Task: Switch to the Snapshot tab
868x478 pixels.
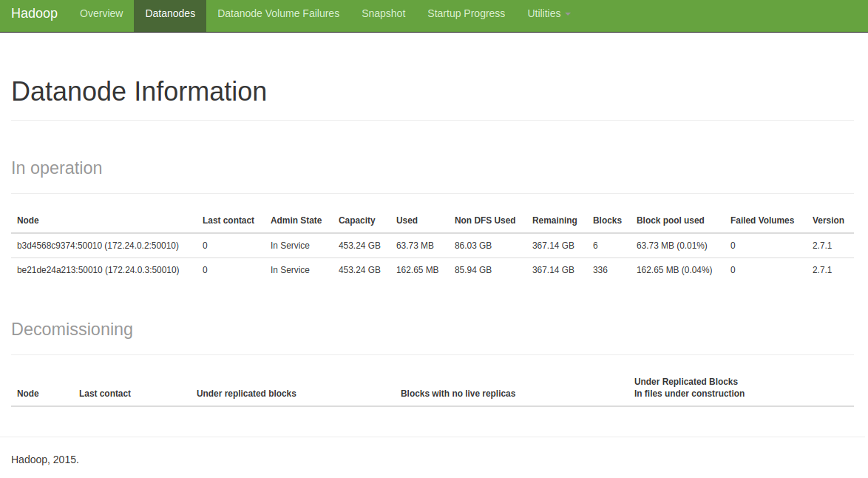Action: (384, 13)
